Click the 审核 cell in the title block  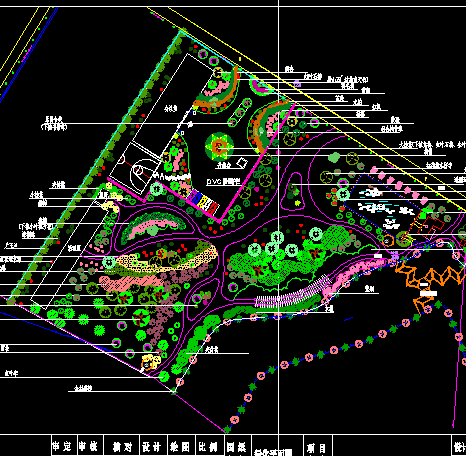pyautogui.click(x=90, y=445)
